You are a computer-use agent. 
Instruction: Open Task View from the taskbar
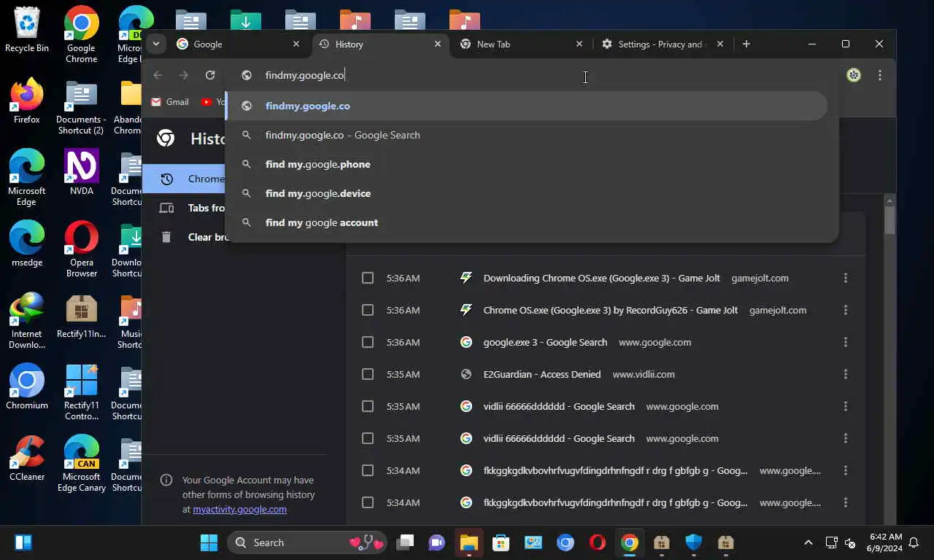coord(405,542)
